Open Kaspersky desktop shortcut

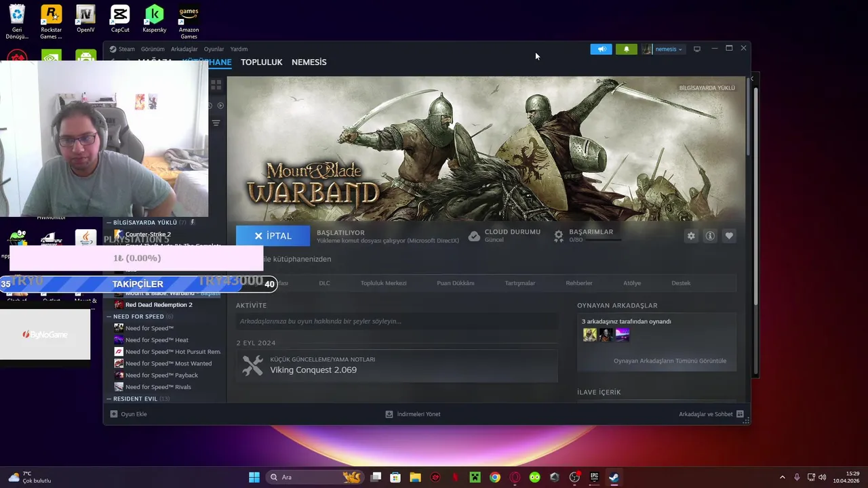(155, 19)
